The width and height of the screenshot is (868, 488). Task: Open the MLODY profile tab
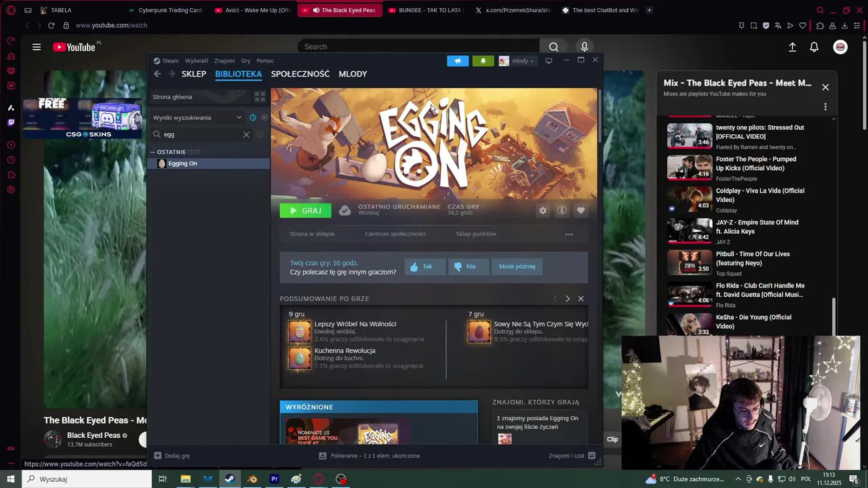[x=353, y=74]
